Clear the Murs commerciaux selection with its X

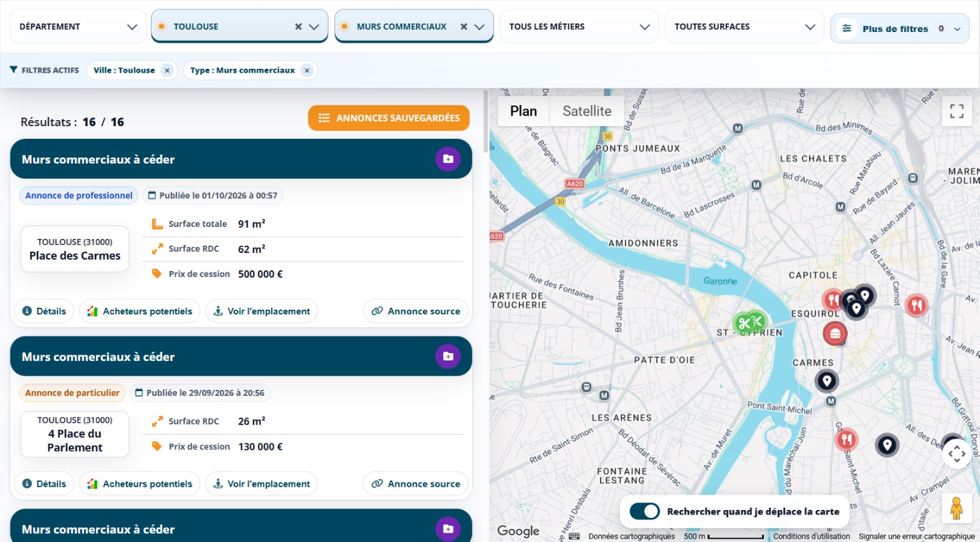point(463,27)
